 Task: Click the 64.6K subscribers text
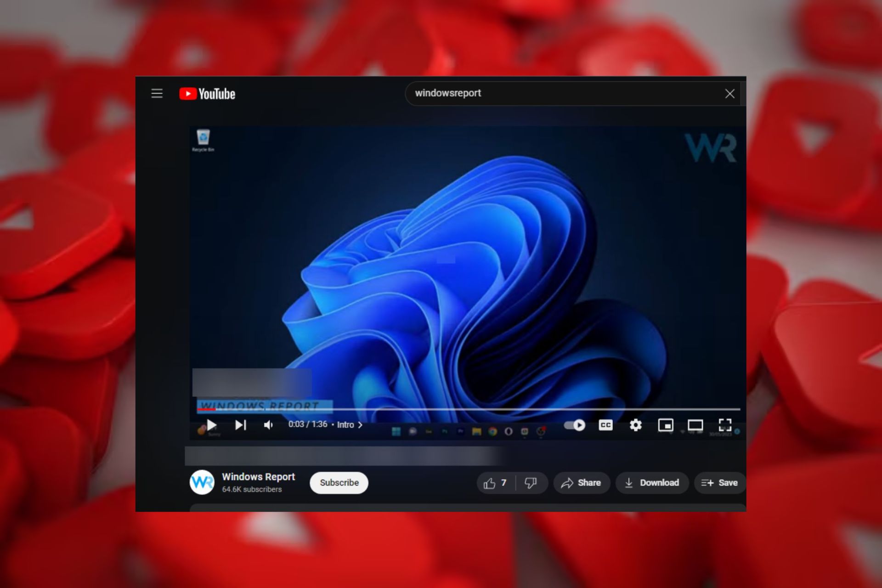click(252, 490)
